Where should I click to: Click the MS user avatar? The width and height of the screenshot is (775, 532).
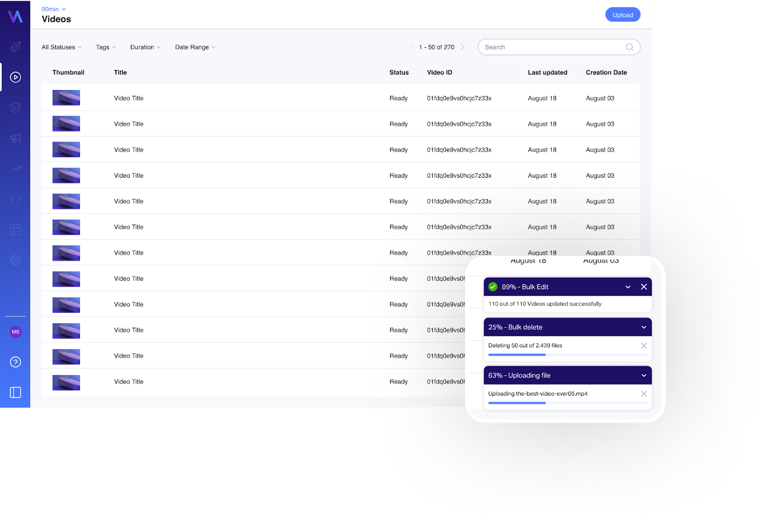(15, 332)
